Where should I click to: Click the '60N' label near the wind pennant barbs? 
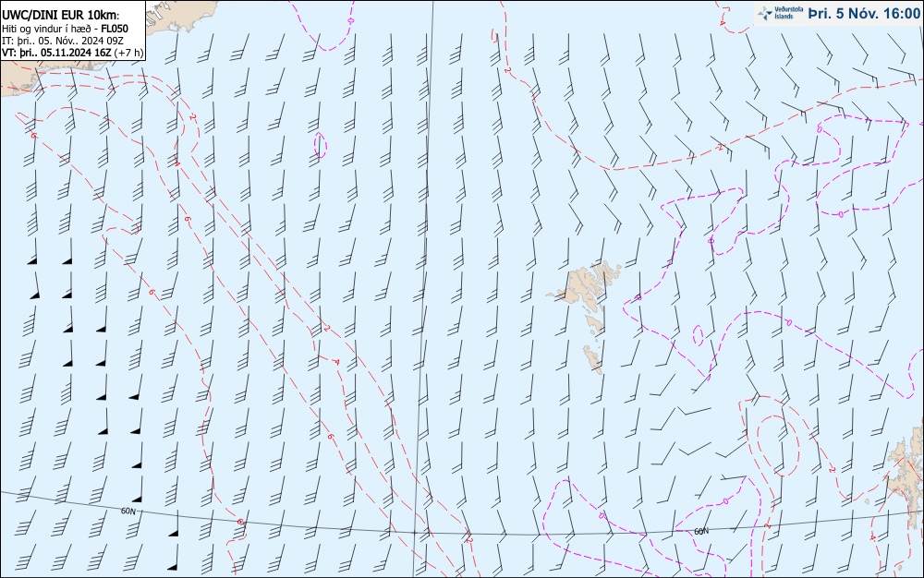(x=128, y=512)
